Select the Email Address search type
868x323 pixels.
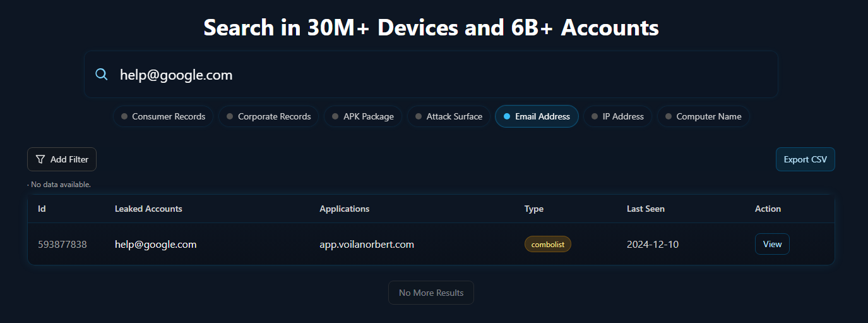coord(537,116)
